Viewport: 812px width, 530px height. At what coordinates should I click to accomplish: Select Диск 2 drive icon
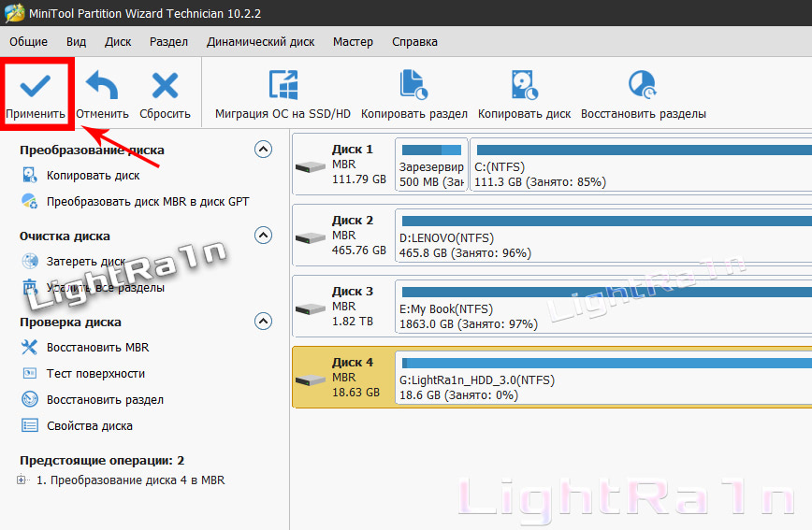[x=311, y=238]
